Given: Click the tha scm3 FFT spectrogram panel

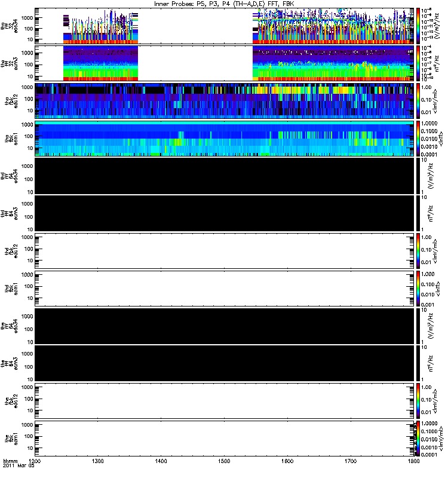Looking at the screenshot, I should click(225, 63).
